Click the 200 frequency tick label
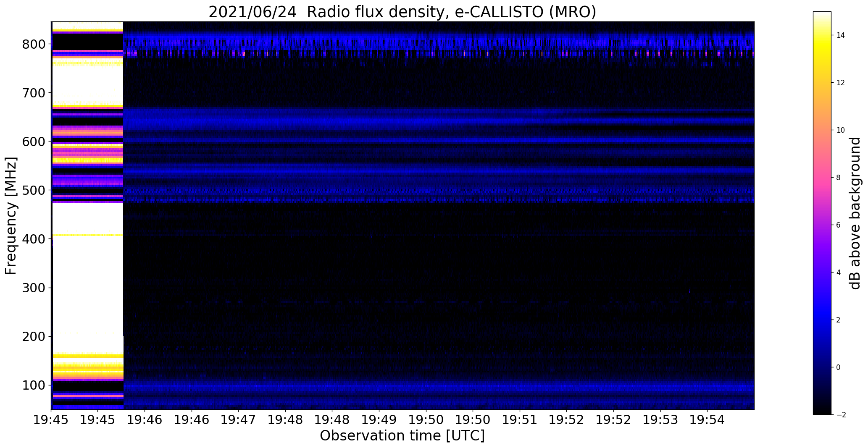Viewport: 868px width, 448px height. [34, 336]
